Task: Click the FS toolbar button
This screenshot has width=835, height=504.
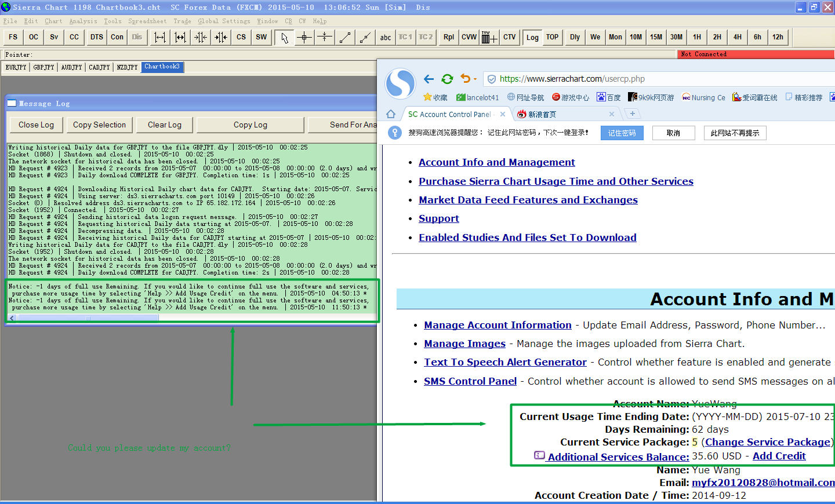Action: coord(13,37)
